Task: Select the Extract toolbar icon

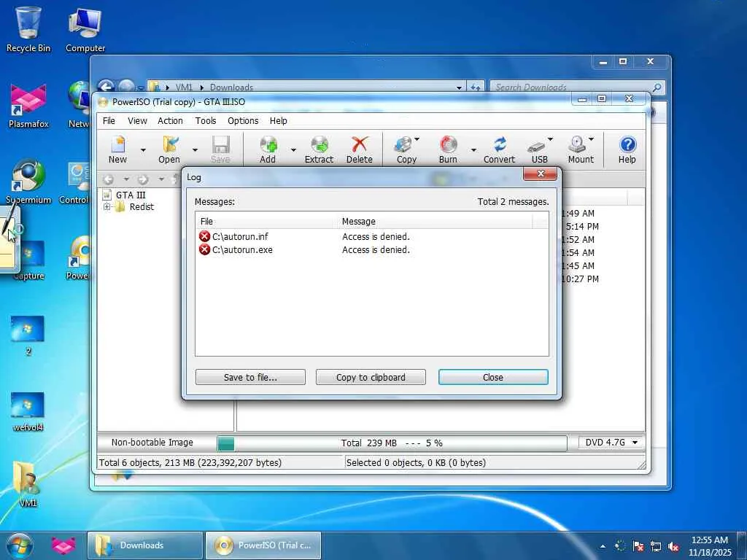Action: 319,149
